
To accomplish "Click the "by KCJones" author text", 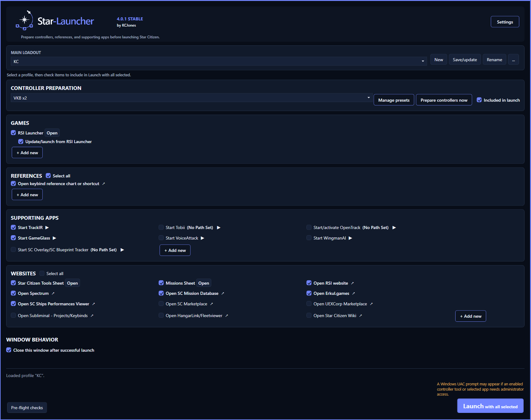I will [x=126, y=25].
